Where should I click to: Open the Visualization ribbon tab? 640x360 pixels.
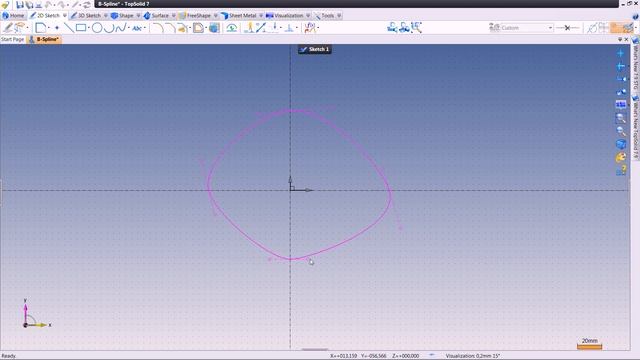click(285, 16)
